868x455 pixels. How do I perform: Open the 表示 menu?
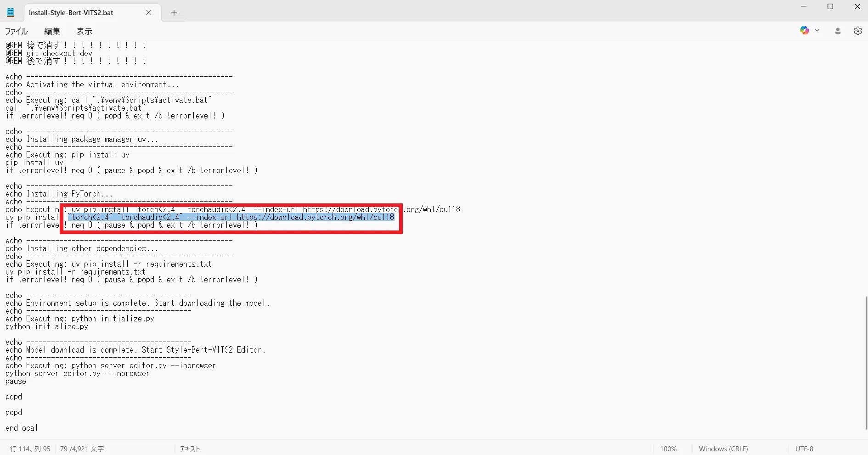click(84, 31)
